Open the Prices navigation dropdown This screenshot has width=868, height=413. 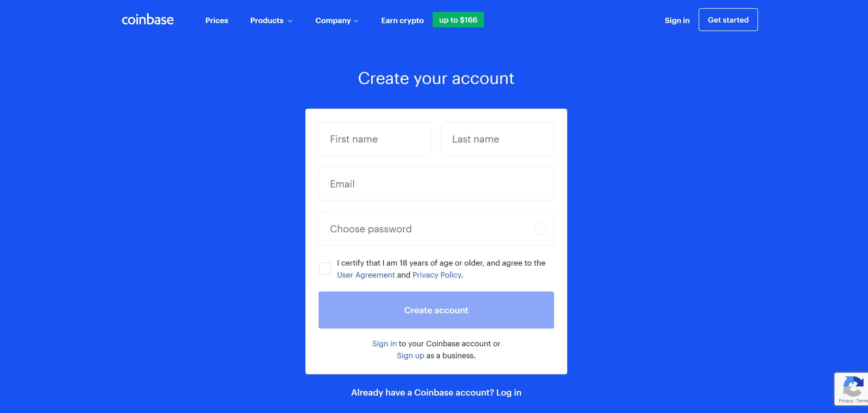(x=217, y=20)
